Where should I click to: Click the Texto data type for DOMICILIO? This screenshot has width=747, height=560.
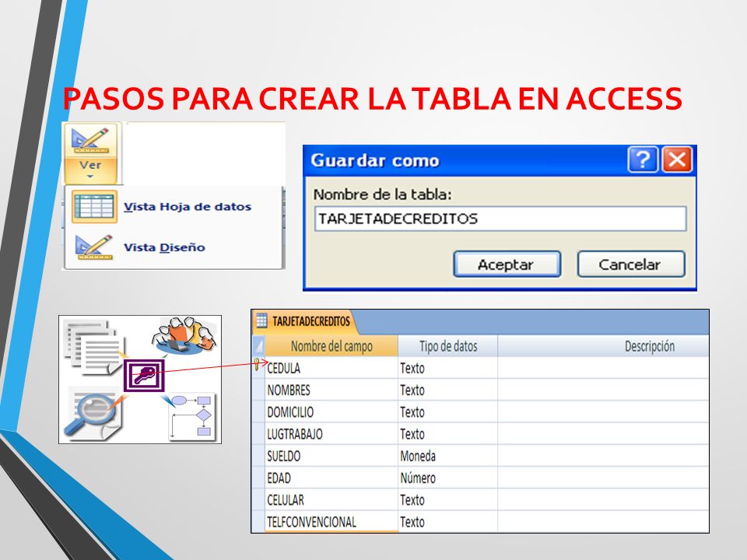click(412, 412)
